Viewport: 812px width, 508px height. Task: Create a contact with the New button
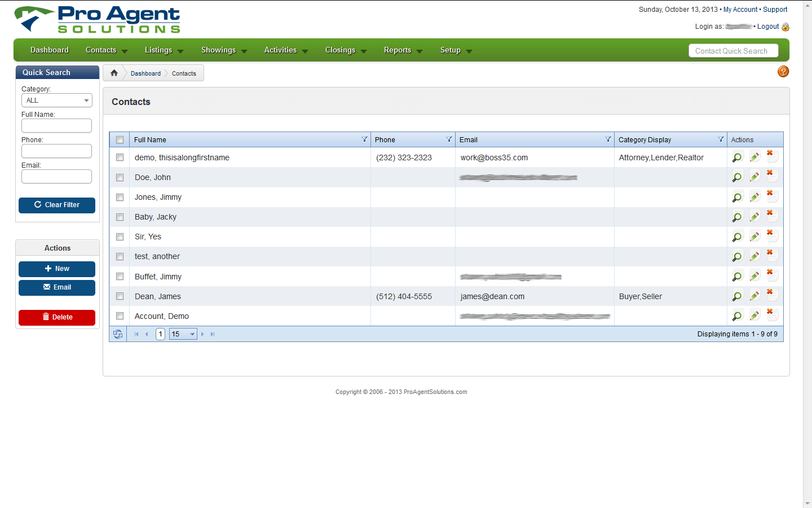tap(56, 269)
